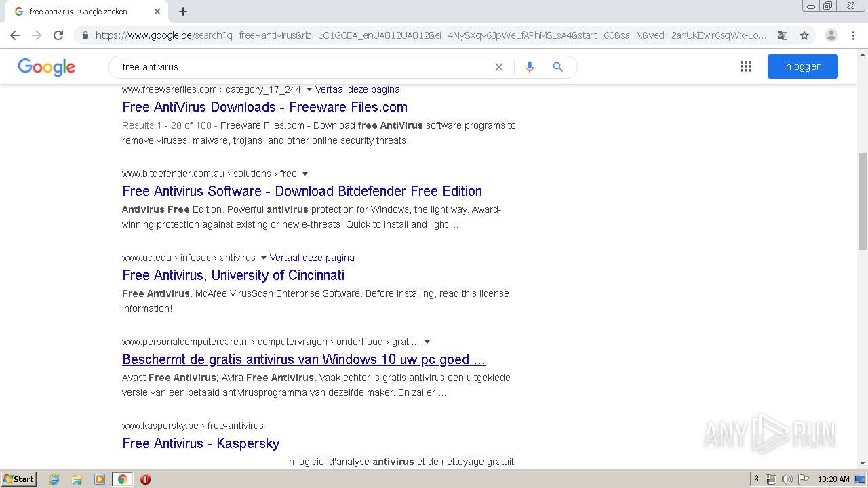Open media player from taskbar
Viewport: 868px width, 488px height.
click(x=100, y=479)
